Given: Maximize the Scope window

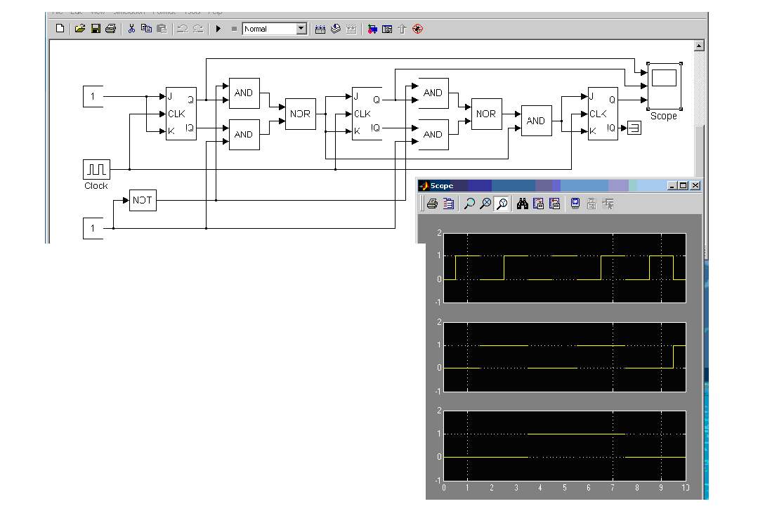Looking at the screenshot, I should [683, 185].
